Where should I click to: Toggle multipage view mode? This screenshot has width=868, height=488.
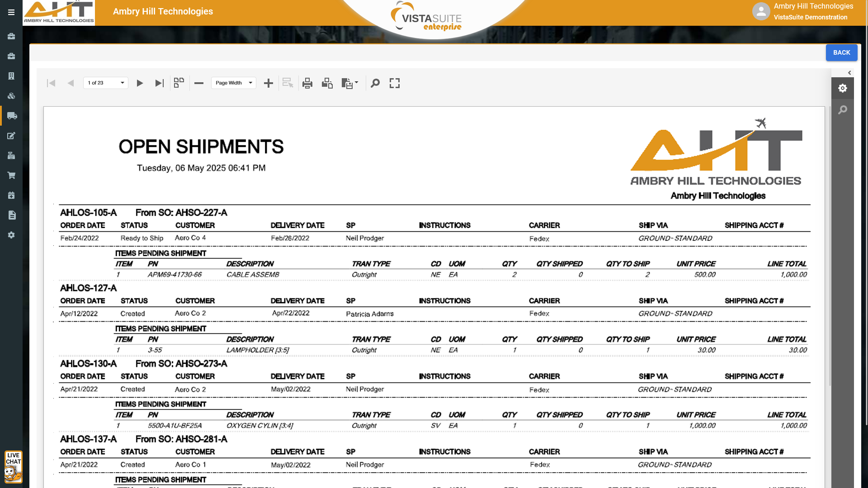tap(179, 83)
